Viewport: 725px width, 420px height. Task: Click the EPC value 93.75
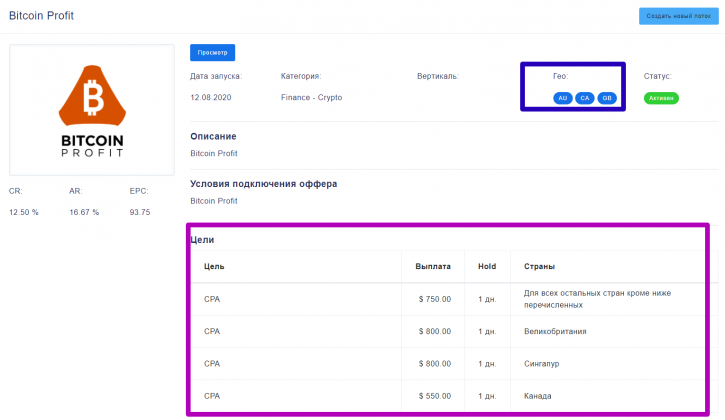pos(140,212)
